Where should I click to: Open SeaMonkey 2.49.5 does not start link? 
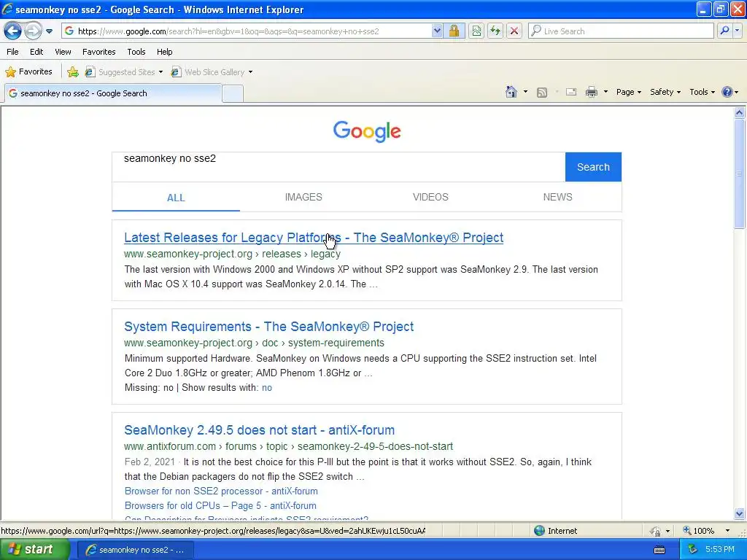pos(259,430)
